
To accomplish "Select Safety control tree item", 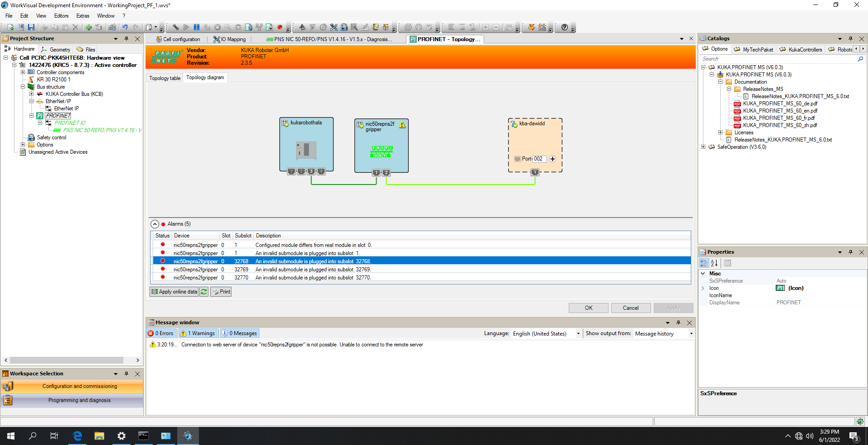I will tap(52, 137).
